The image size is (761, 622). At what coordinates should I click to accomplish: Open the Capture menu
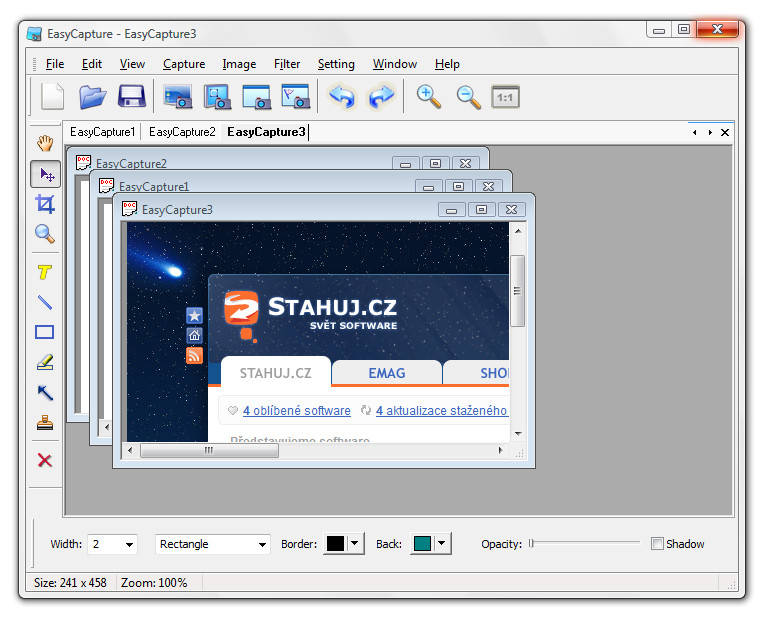tap(184, 64)
